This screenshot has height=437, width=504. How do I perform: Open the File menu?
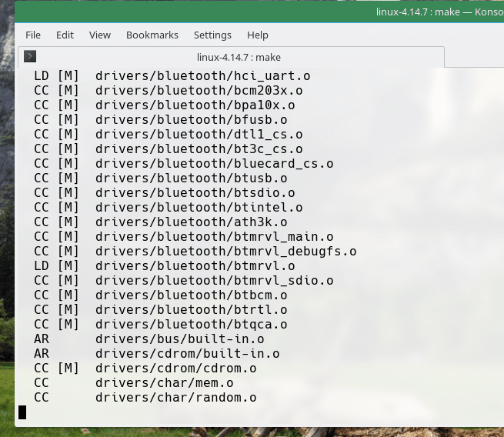coord(33,35)
